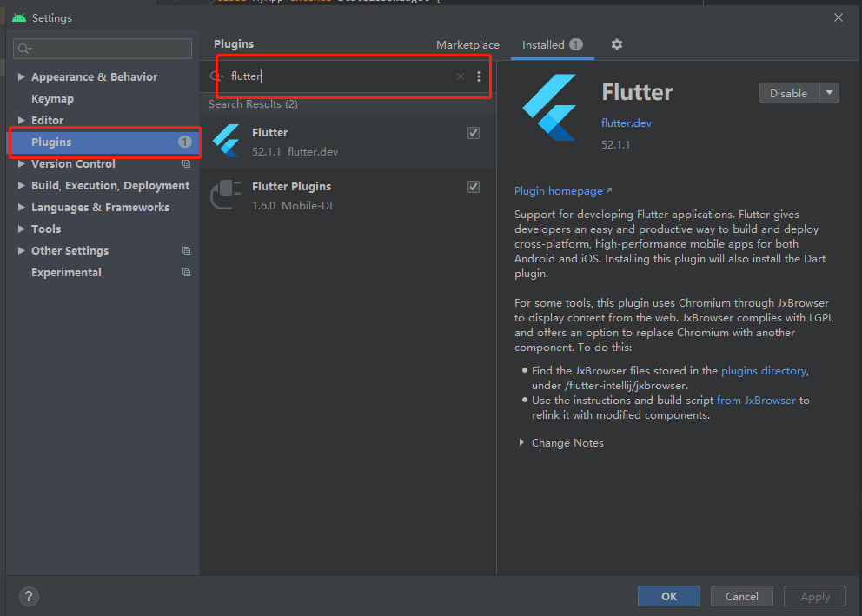Click the Other Settings project-level icon
The width and height of the screenshot is (862, 616).
[x=186, y=250]
